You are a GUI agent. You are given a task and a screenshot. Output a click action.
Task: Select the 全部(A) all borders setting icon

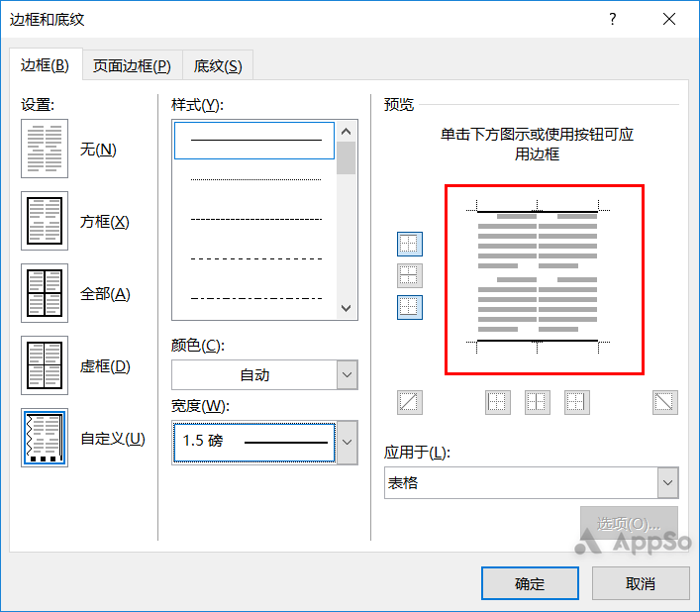point(45,293)
